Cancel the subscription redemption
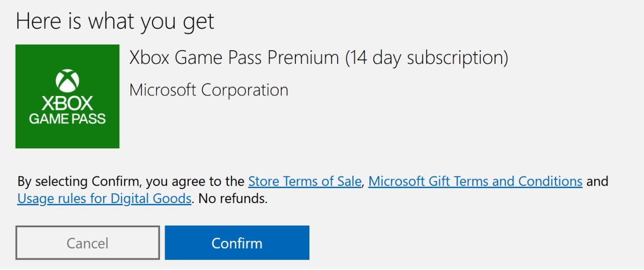Viewport: 644px width, 270px height. click(88, 243)
